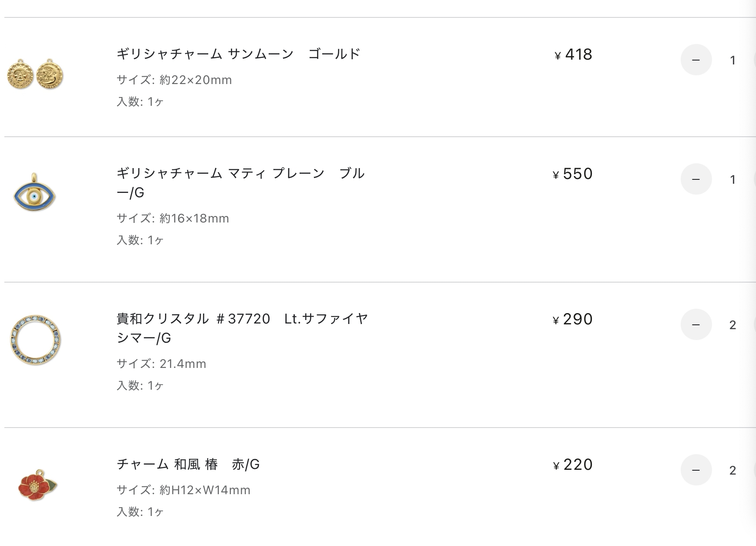Select quantity value 2 for 貴和クリスタル item

click(733, 325)
